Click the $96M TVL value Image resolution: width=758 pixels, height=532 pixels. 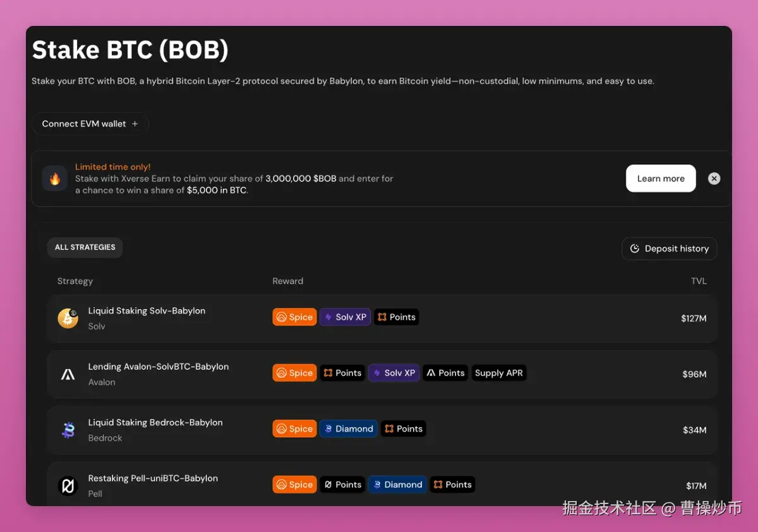(x=694, y=374)
